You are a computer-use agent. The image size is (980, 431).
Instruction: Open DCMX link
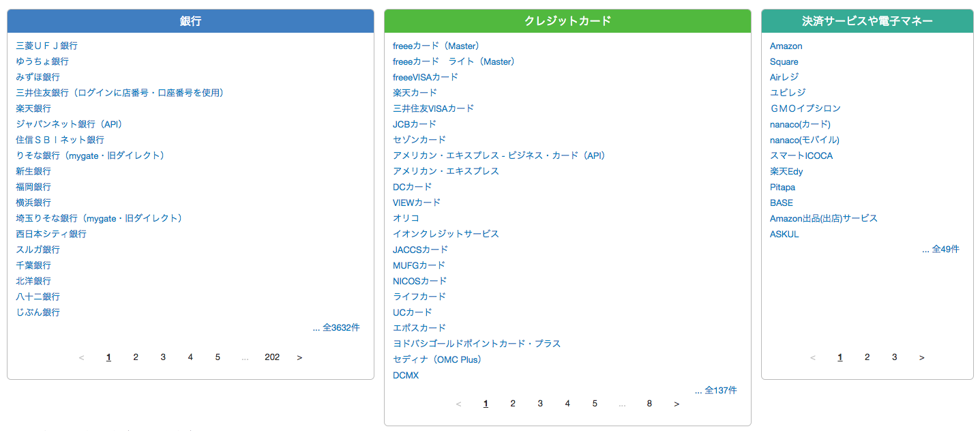[406, 375]
